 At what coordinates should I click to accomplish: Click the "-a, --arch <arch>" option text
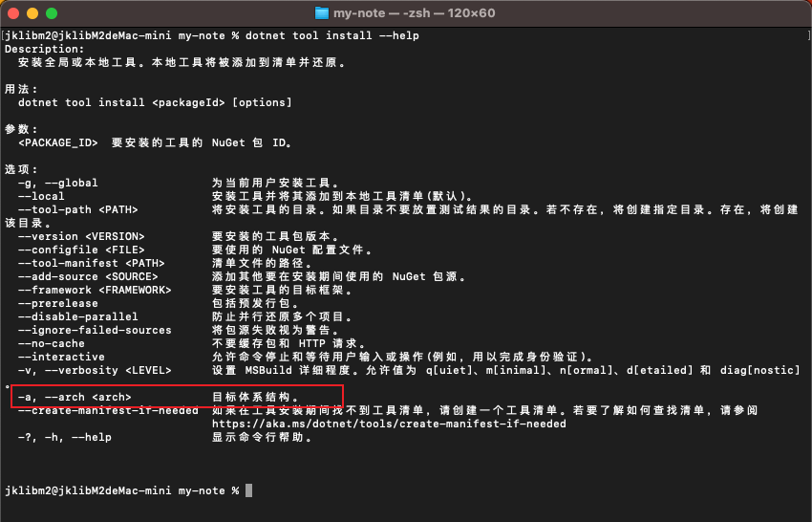pos(75,397)
